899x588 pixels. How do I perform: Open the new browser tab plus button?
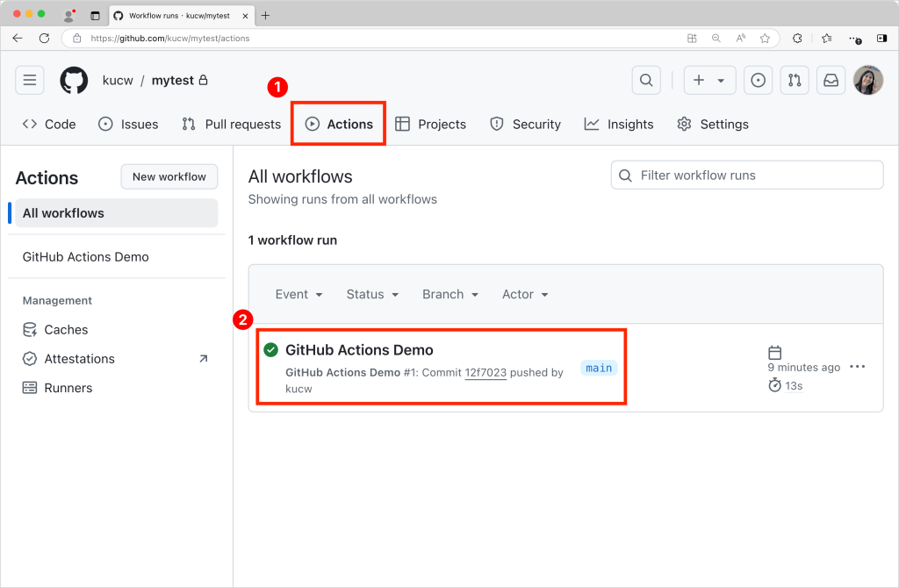pos(265,16)
